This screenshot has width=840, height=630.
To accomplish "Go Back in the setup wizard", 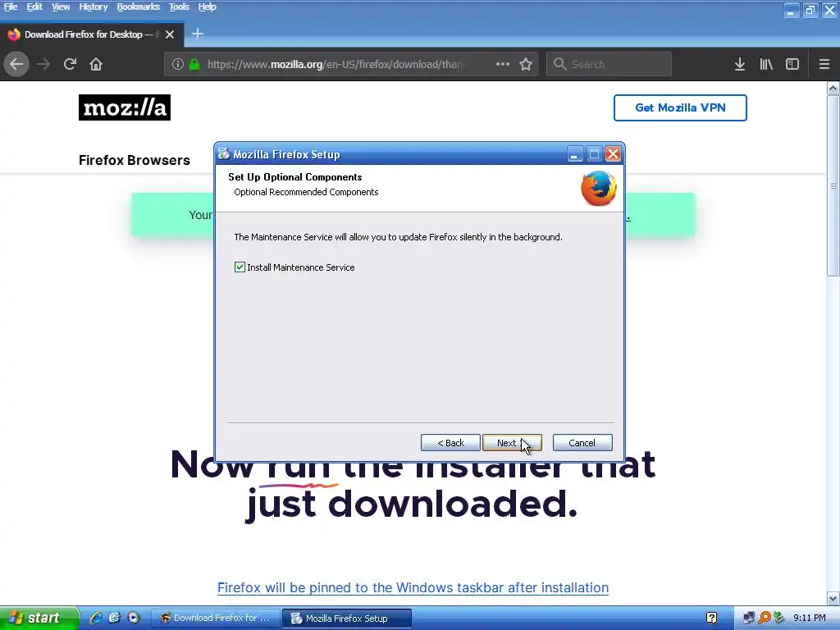I will point(450,442).
